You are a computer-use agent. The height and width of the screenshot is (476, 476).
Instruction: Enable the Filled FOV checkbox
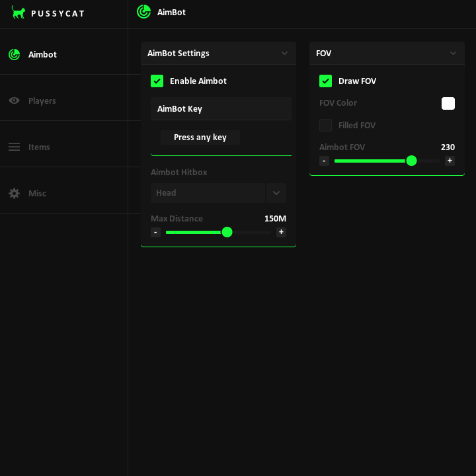(325, 126)
